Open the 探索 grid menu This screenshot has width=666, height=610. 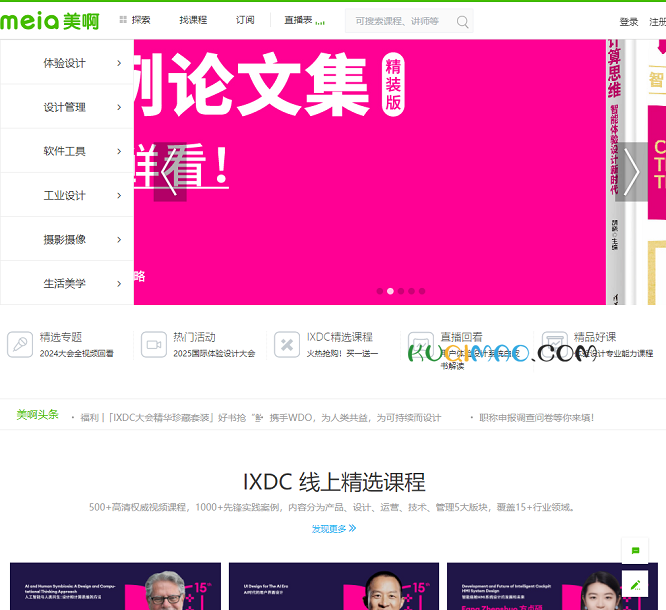click(135, 20)
